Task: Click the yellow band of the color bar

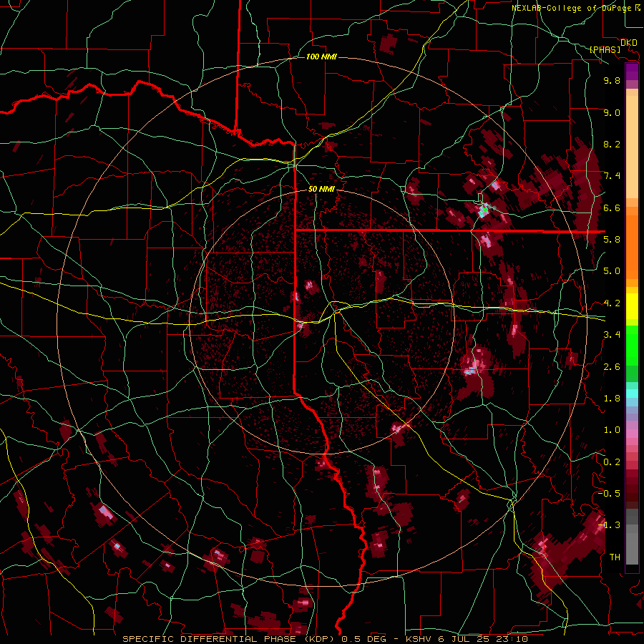Action: (632, 306)
